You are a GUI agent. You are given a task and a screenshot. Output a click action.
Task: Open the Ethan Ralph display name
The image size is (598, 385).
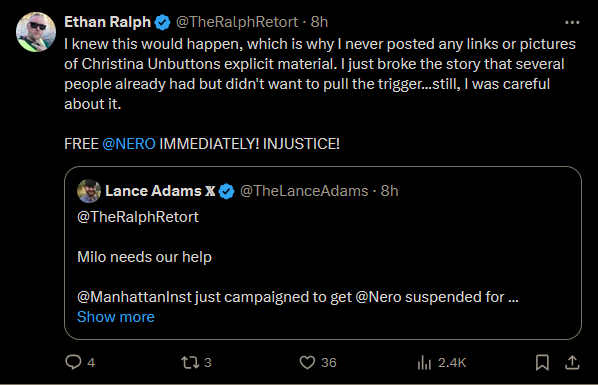point(108,22)
